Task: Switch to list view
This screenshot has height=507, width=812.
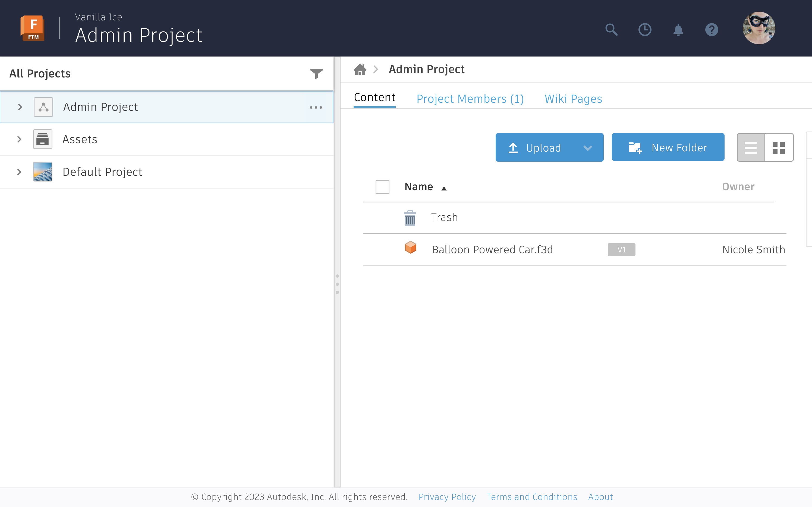Action: point(751,147)
